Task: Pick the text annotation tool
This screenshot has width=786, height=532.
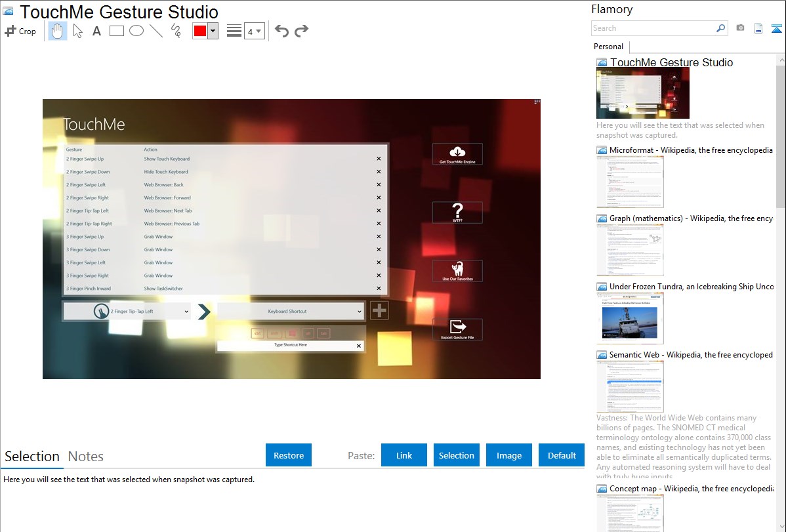Action: point(96,31)
